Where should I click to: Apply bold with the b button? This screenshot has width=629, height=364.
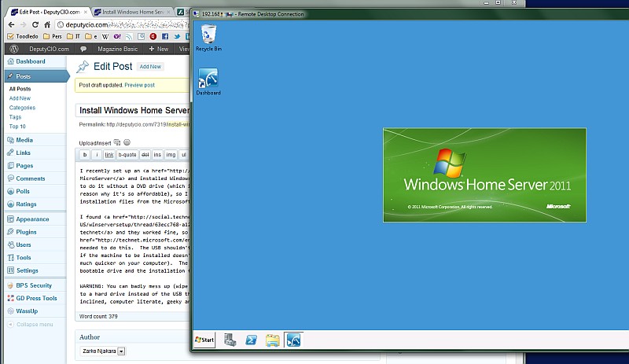click(85, 155)
